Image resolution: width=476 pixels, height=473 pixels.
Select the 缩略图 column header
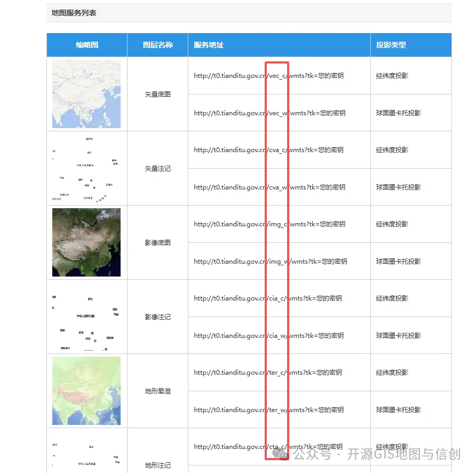[x=86, y=45]
